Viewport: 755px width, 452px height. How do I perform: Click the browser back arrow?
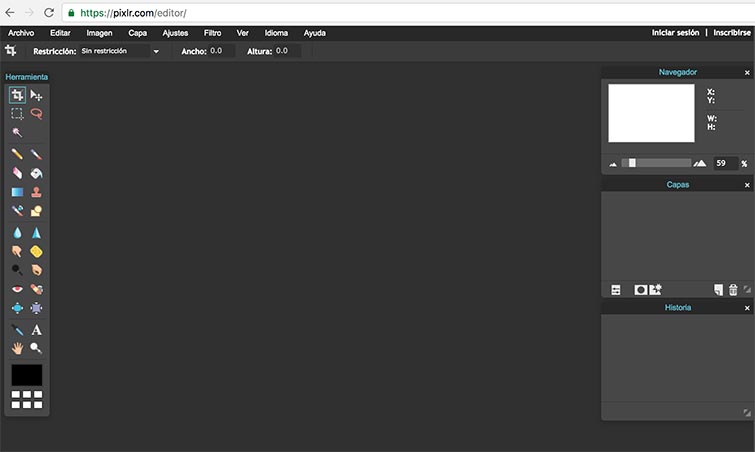pos(10,13)
